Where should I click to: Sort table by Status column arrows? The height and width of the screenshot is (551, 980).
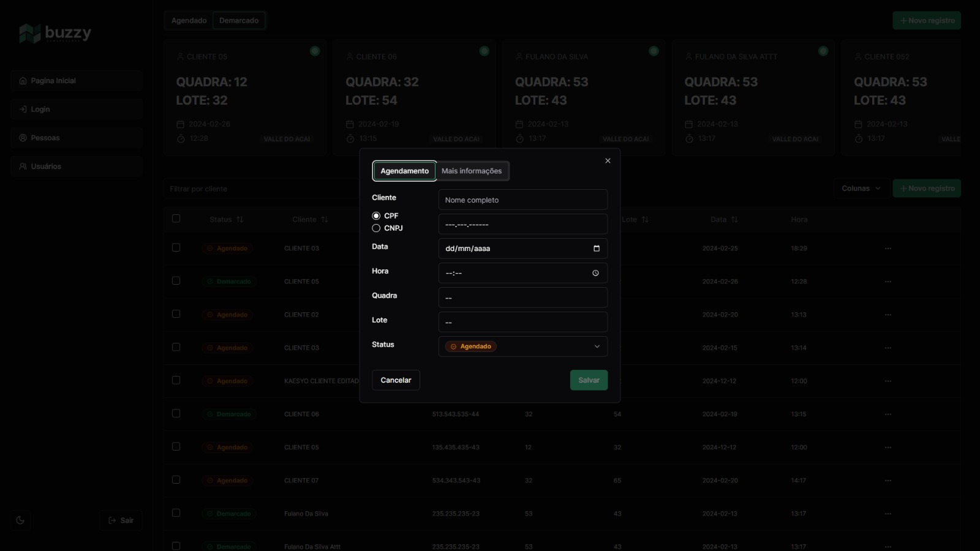(x=239, y=220)
